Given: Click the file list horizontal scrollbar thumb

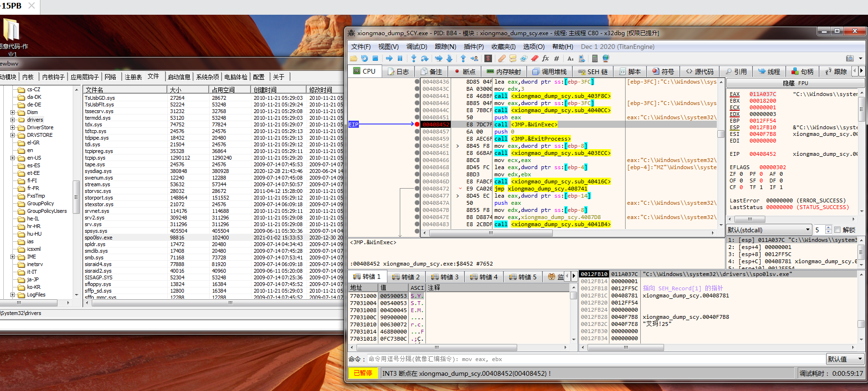Looking at the screenshot, I should point(230,303).
